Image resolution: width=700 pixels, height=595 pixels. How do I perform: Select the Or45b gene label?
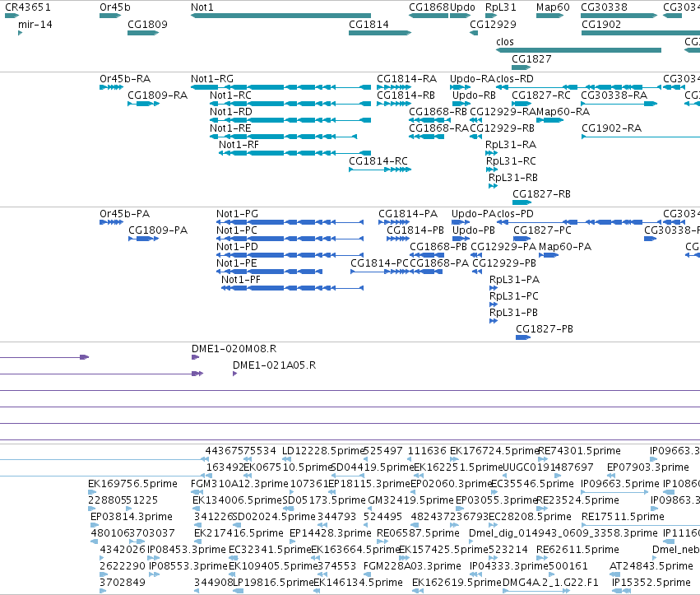click(x=115, y=7)
